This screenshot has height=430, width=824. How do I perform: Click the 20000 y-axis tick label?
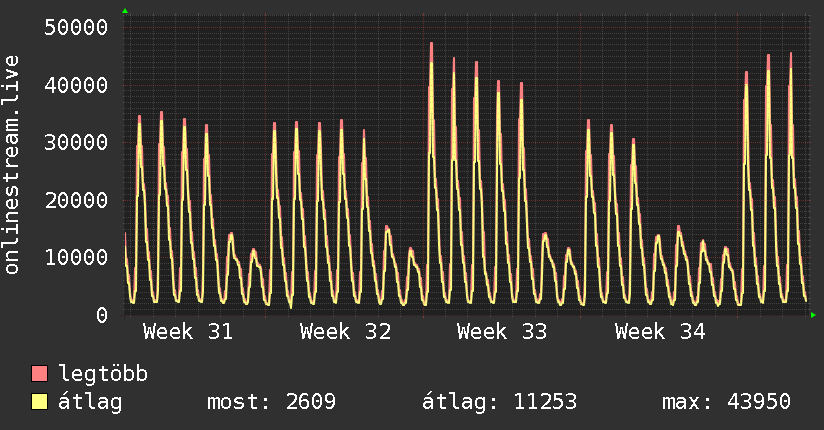[76, 200]
